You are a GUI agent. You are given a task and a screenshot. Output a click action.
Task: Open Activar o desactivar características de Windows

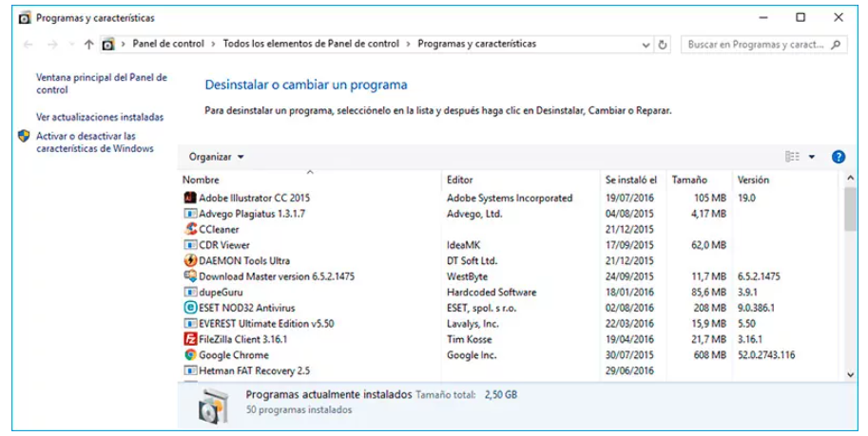(x=95, y=142)
